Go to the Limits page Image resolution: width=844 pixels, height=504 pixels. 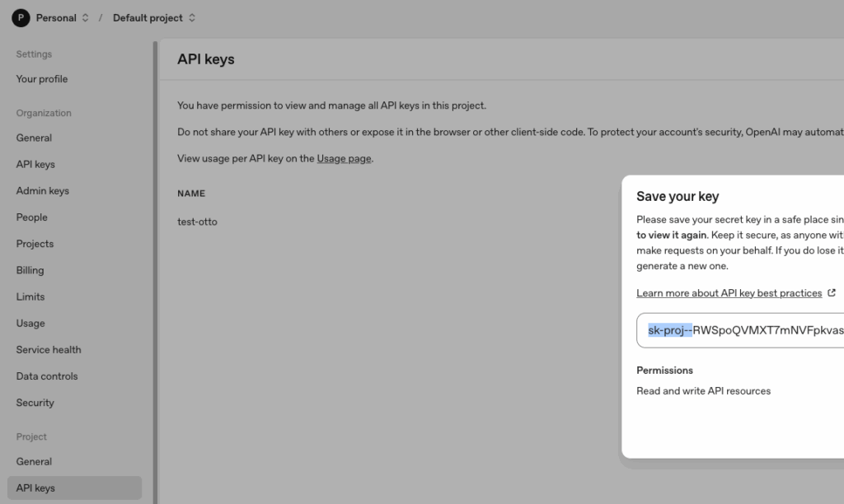click(30, 296)
